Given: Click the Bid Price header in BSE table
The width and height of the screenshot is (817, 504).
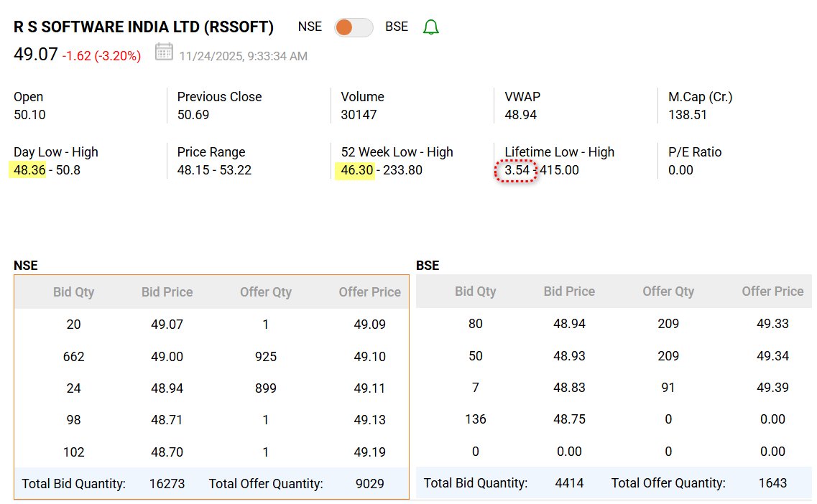Looking at the screenshot, I should [570, 291].
